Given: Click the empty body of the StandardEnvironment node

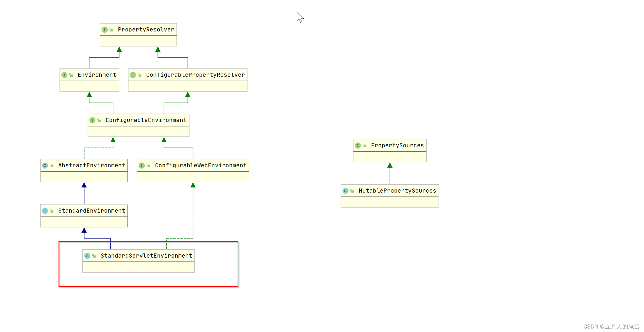Looking at the screenshot, I should click(84, 222).
